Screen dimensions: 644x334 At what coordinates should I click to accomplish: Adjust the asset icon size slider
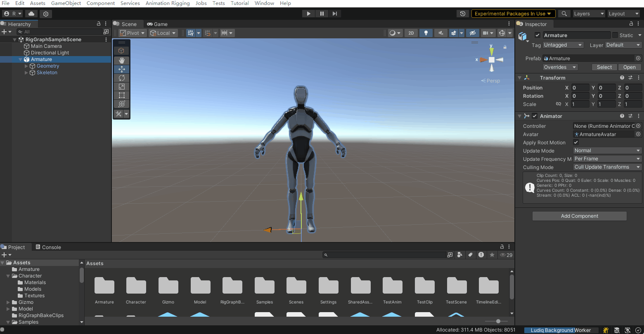[498, 321]
